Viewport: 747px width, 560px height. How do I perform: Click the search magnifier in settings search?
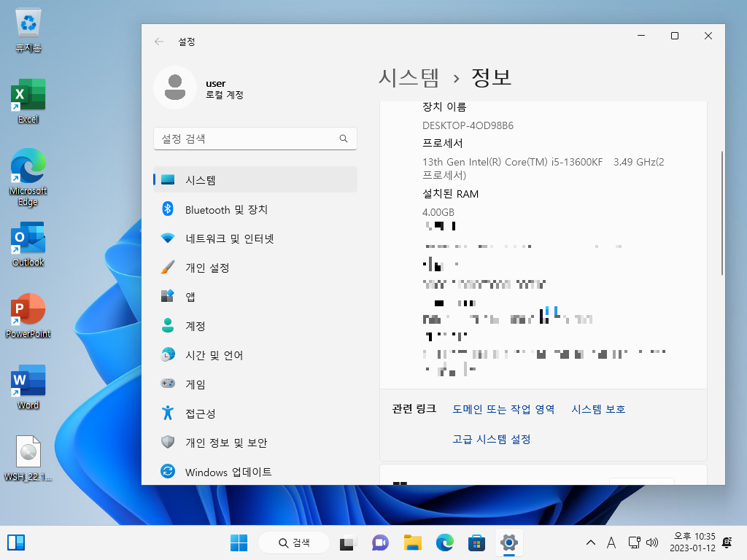pos(344,139)
